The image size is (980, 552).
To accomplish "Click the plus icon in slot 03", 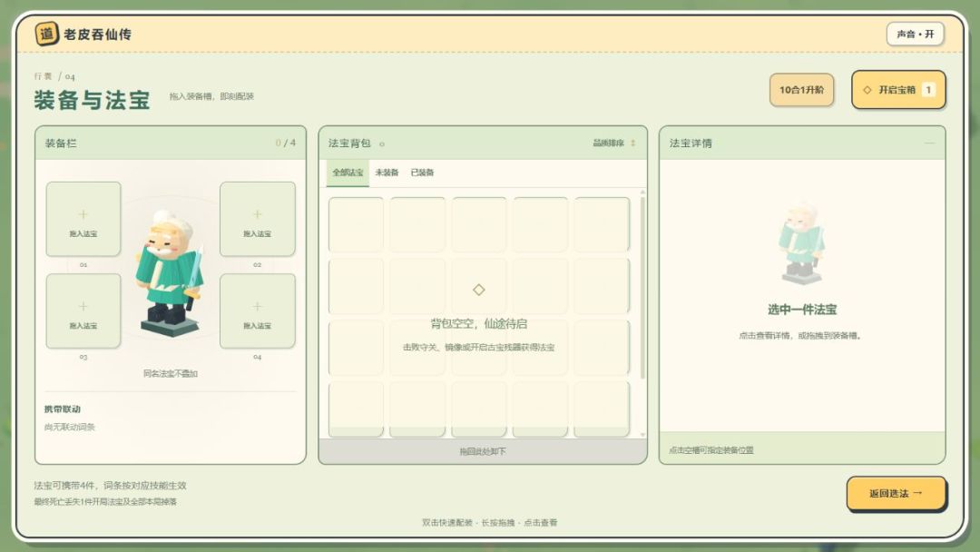I will 83,306.
